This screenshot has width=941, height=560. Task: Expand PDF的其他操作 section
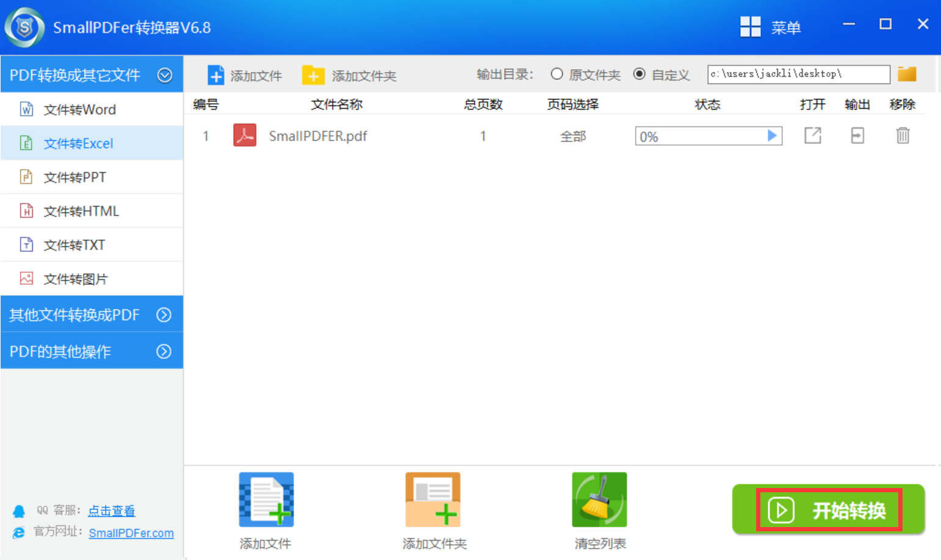click(x=164, y=351)
